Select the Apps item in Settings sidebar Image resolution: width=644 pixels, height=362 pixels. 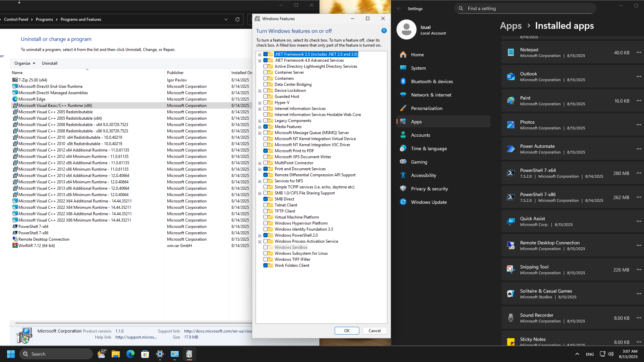443,122
